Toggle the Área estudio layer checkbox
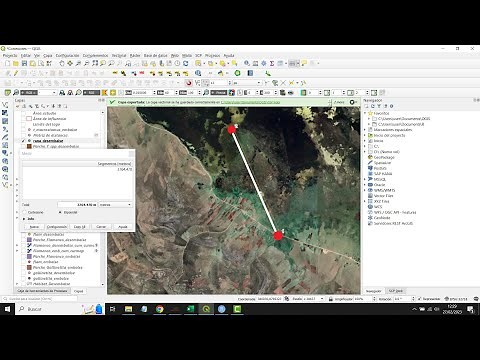The image size is (480, 360). pos(23,113)
